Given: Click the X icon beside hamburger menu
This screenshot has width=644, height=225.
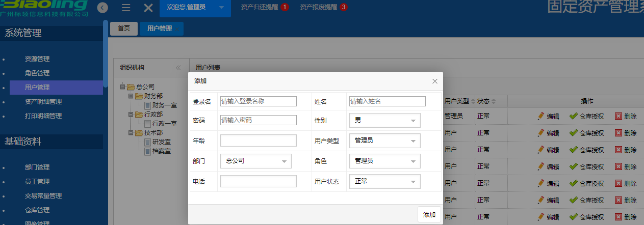Looking at the screenshot, I should 148,8.
